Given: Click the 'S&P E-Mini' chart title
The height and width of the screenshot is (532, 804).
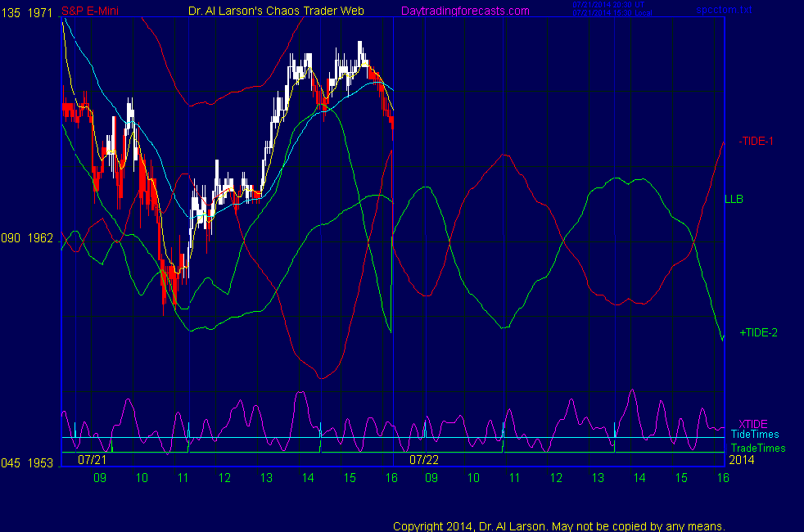Looking at the screenshot, I should coord(90,11).
